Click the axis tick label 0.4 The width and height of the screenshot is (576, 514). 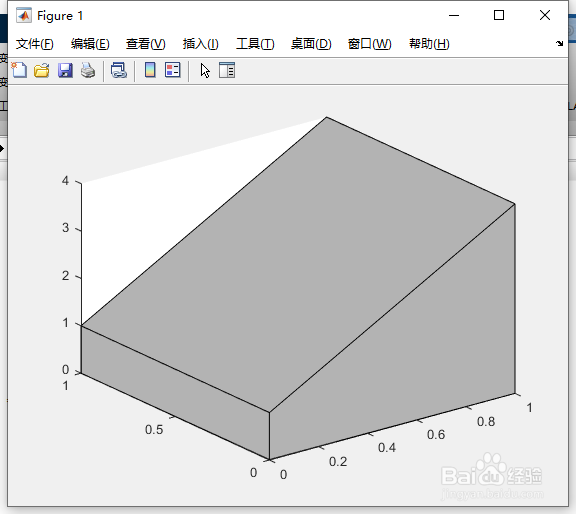click(x=387, y=447)
